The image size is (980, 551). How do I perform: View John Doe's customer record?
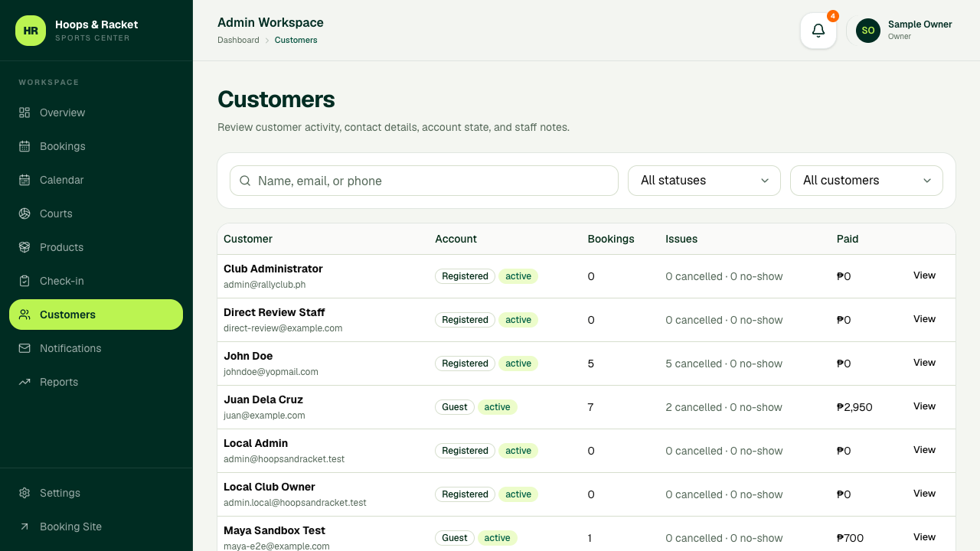click(x=924, y=363)
